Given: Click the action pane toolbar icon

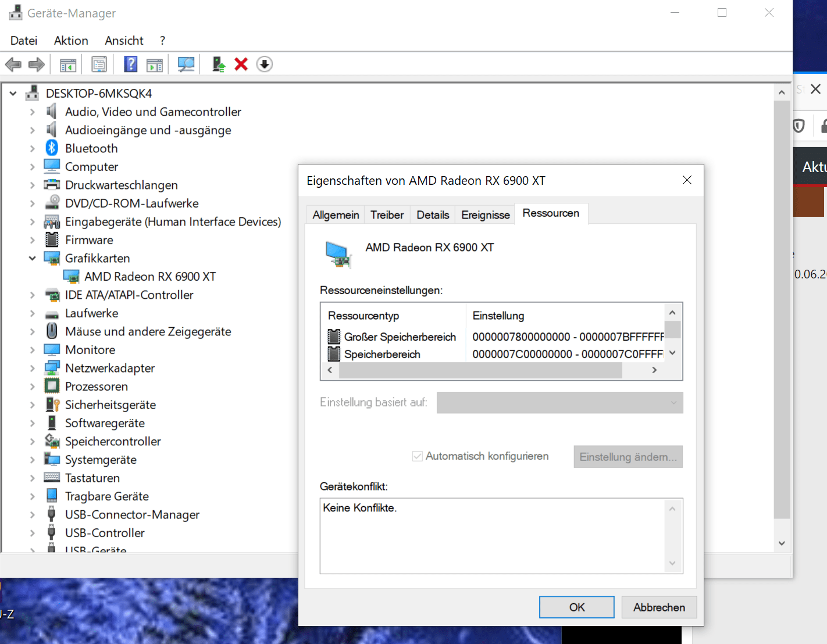Looking at the screenshot, I should [155, 65].
